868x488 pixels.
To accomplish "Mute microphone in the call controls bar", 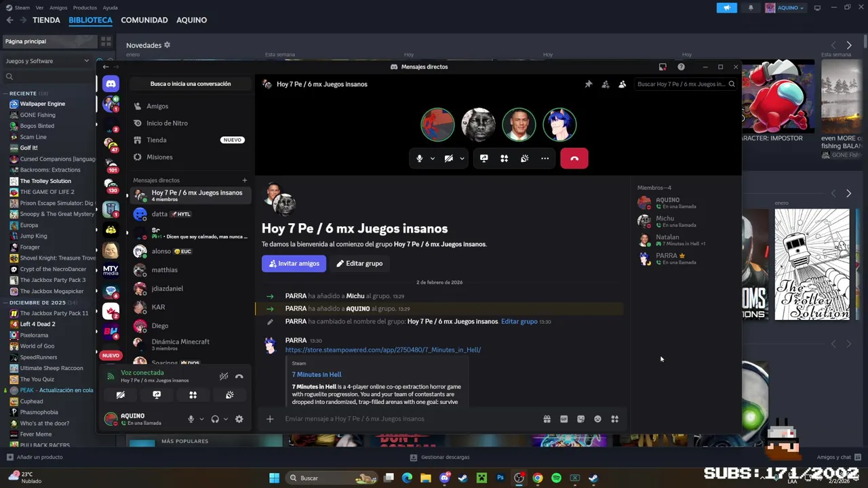I will (x=419, y=159).
